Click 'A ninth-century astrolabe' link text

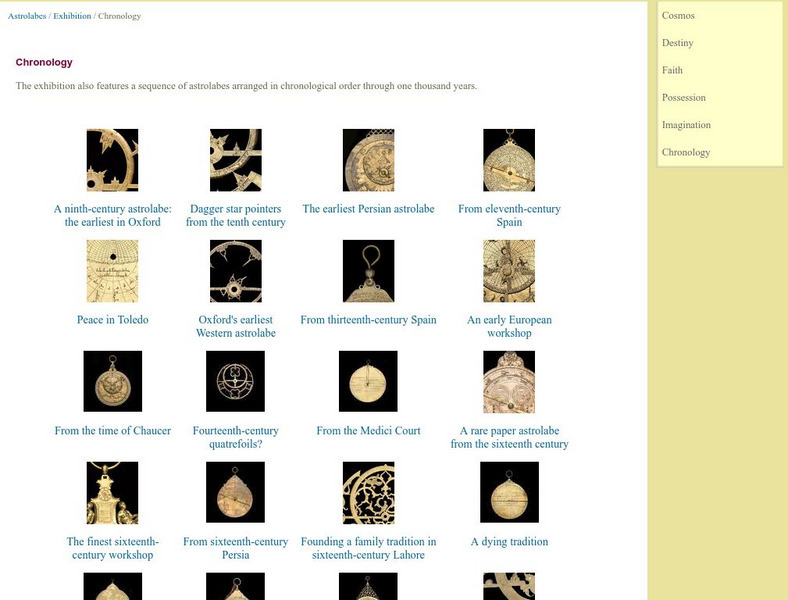[113, 216]
